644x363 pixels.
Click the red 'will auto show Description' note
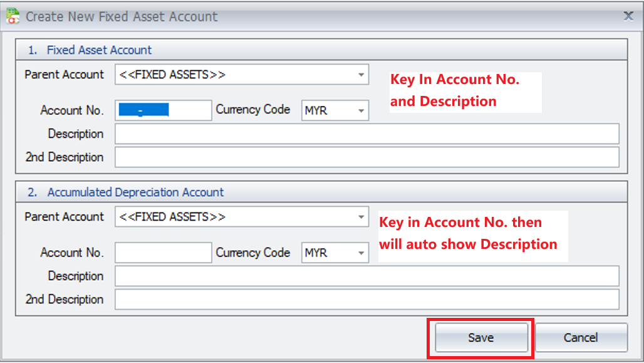tap(468, 244)
